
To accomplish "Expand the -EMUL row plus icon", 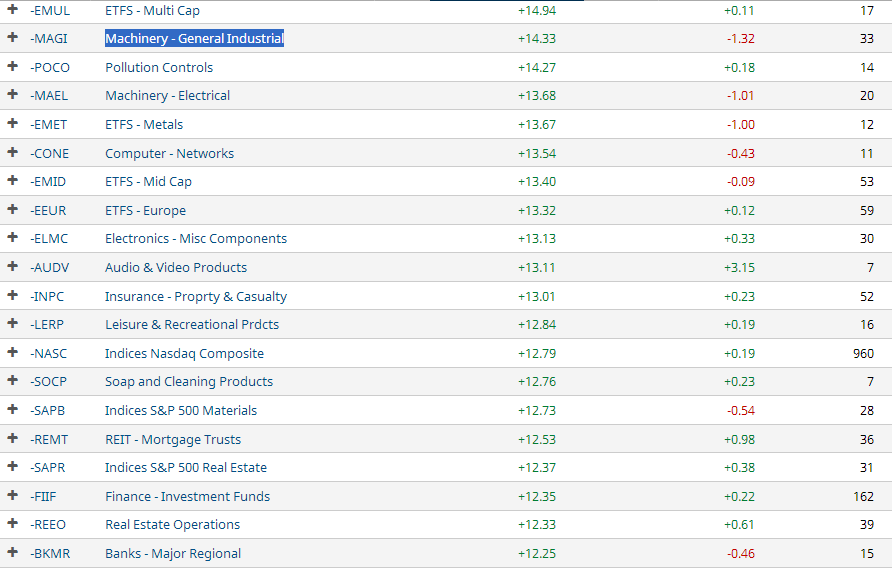I will click(x=12, y=9).
